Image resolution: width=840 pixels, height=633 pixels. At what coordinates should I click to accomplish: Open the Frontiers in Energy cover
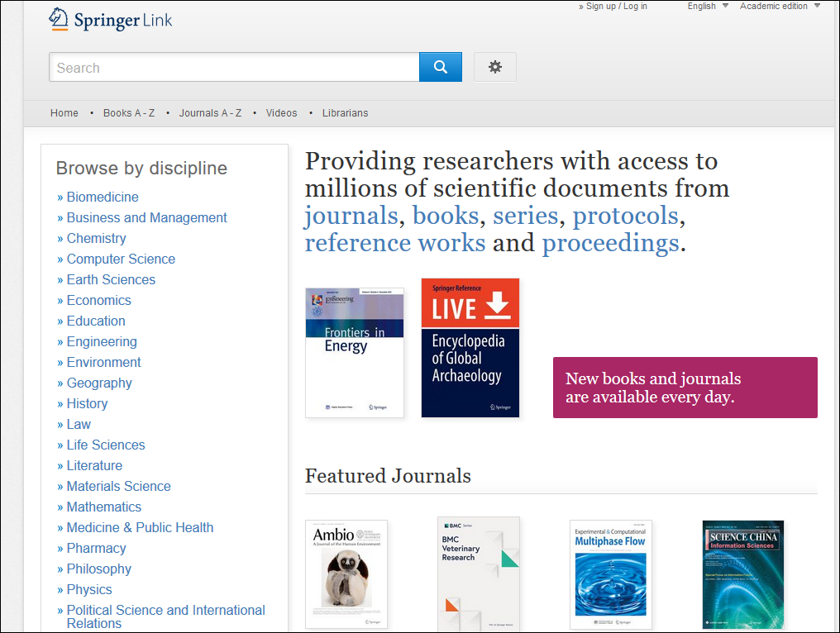355,353
